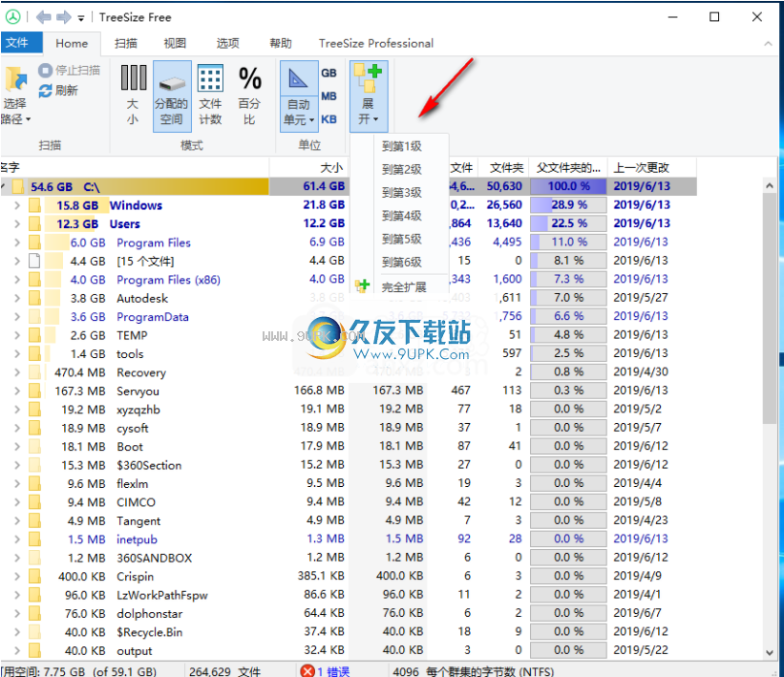The image size is (784, 677).
Task: Switch to 百分比 percent mode
Action: (x=249, y=95)
